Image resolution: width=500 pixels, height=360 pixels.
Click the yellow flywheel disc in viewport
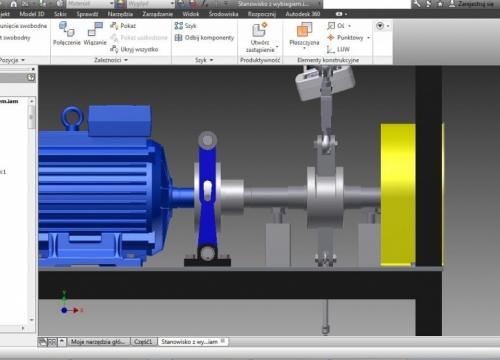point(398,195)
